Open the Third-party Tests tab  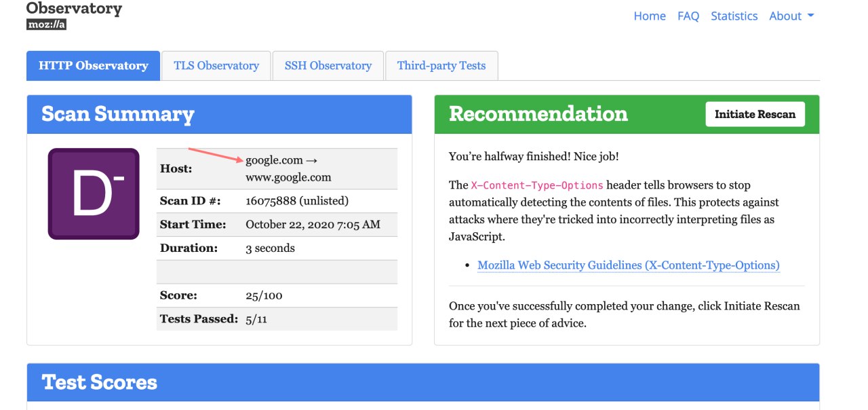[441, 66]
